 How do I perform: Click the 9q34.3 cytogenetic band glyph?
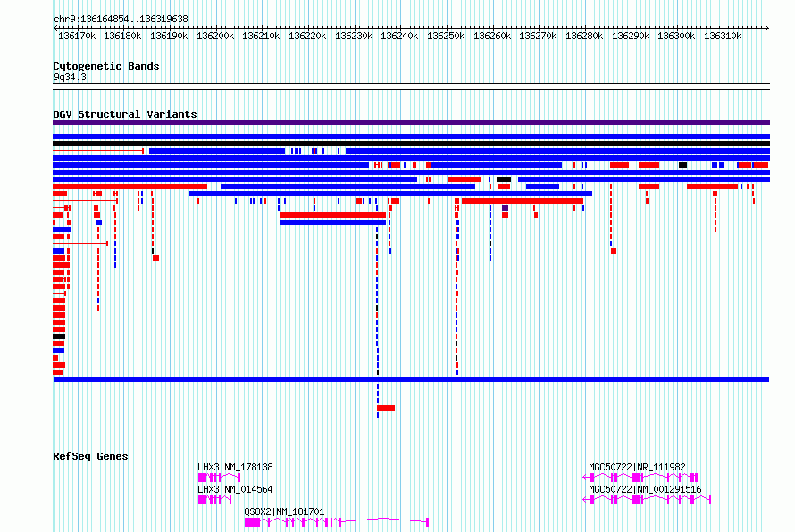[x=411, y=87]
